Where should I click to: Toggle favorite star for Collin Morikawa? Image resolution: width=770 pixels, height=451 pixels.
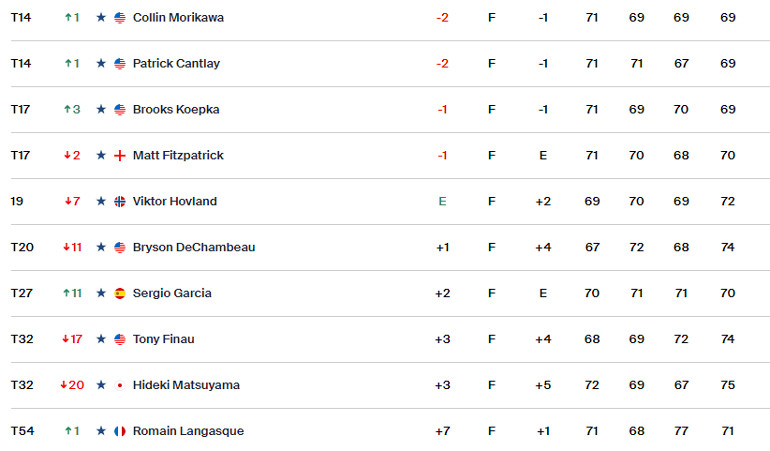click(101, 18)
